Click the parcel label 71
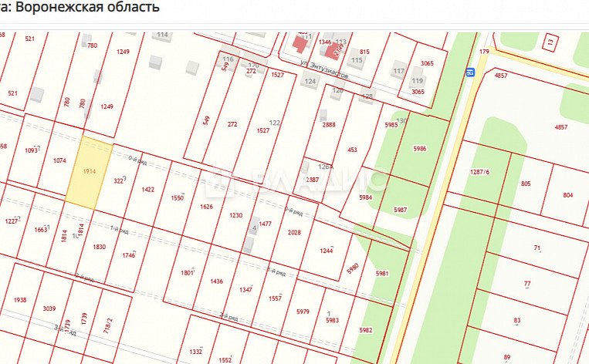 pyautogui.click(x=537, y=248)
